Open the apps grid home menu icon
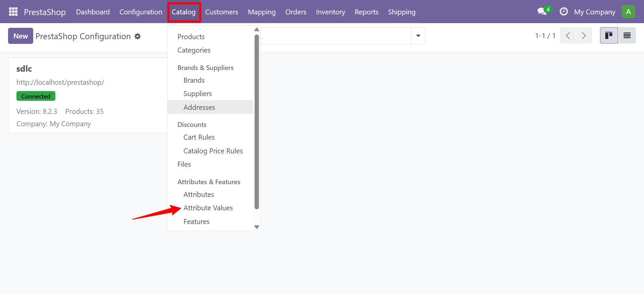 click(x=13, y=12)
